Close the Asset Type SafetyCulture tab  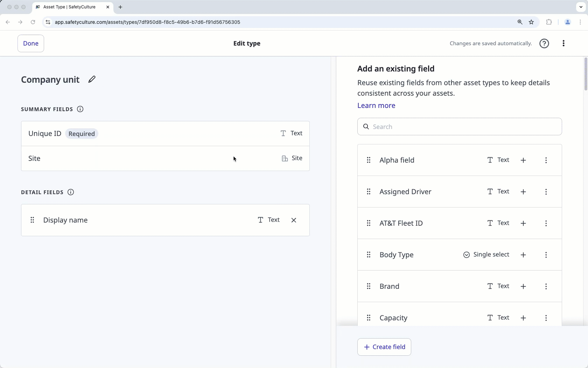tap(108, 7)
